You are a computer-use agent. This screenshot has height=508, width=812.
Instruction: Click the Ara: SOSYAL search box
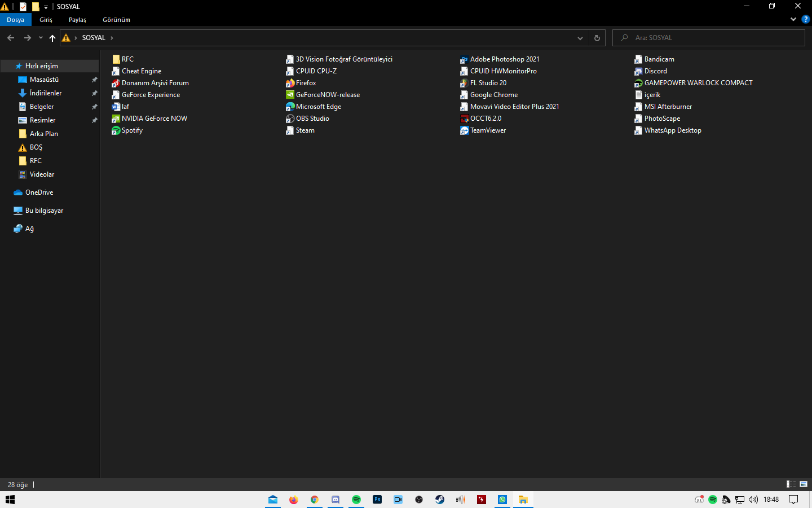(709, 38)
